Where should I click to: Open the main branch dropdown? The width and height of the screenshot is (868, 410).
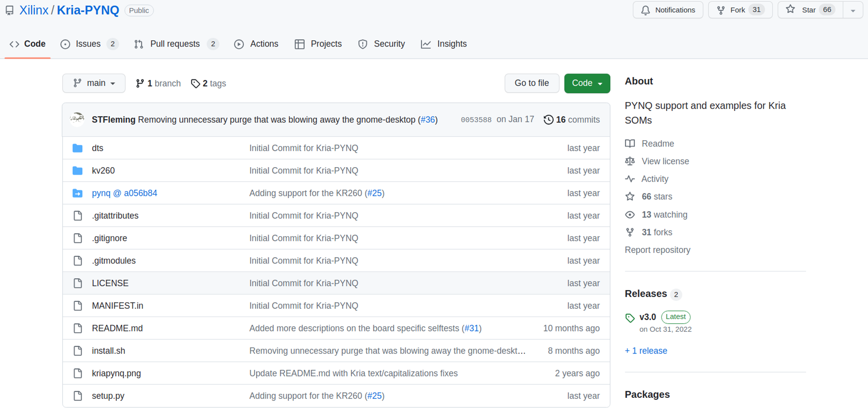(x=94, y=83)
